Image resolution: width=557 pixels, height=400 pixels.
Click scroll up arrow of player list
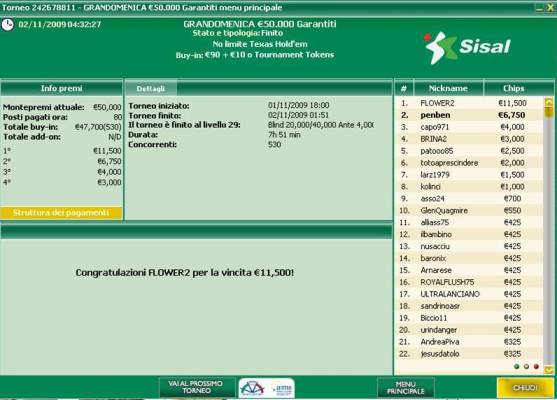[549, 102]
